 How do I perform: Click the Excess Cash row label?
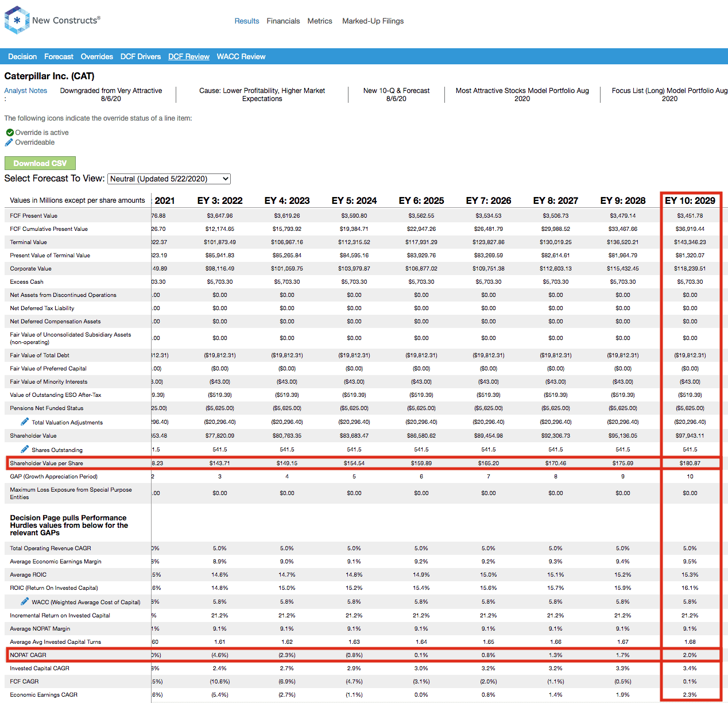tap(27, 282)
